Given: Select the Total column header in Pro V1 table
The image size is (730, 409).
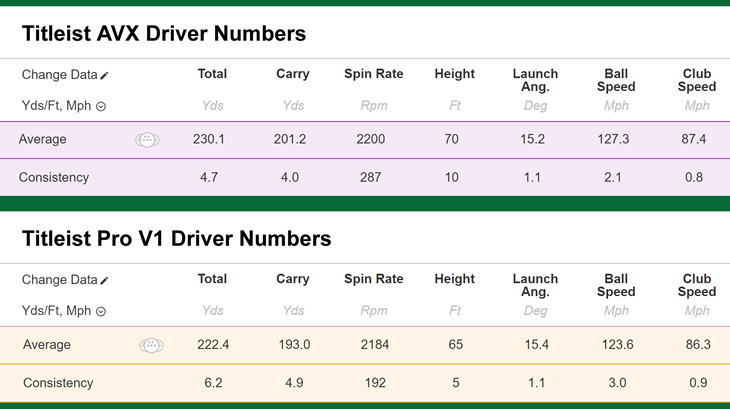Looking at the screenshot, I should point(212,279).
